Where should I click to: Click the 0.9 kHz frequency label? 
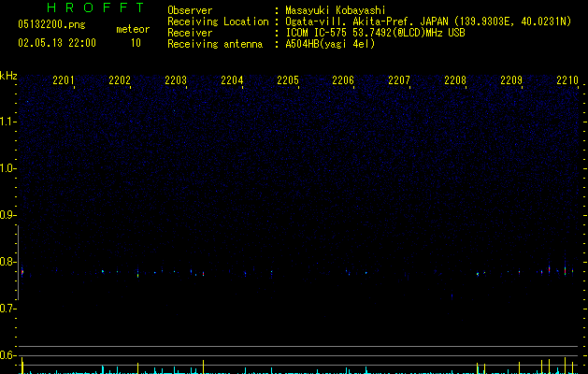click(x=7, y=215)
